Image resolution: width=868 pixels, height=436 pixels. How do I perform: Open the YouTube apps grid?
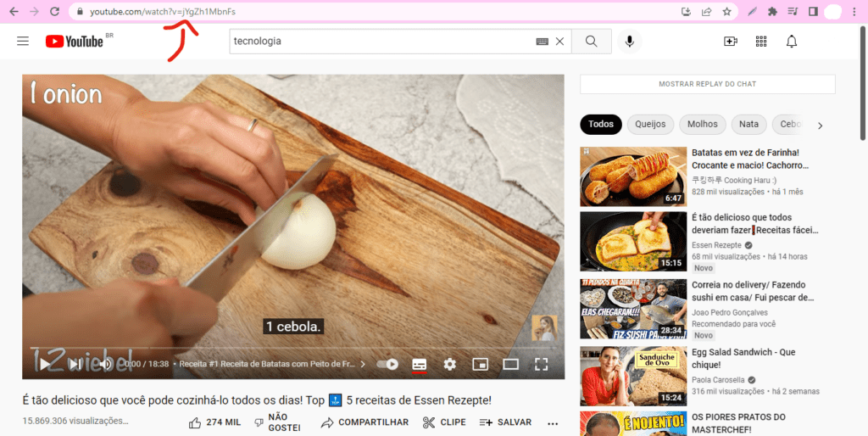(761, 41)
